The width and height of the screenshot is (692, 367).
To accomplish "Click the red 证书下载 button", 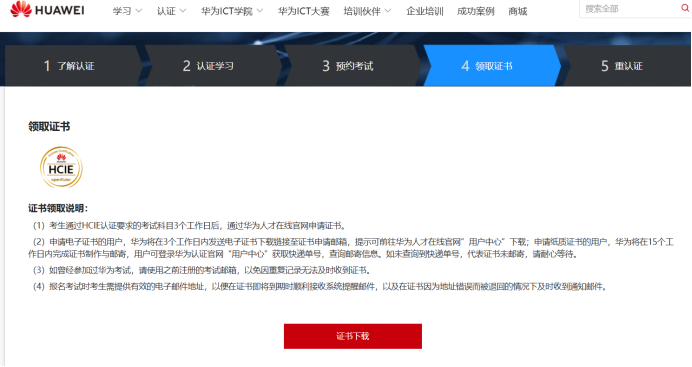I will point(353,336).
